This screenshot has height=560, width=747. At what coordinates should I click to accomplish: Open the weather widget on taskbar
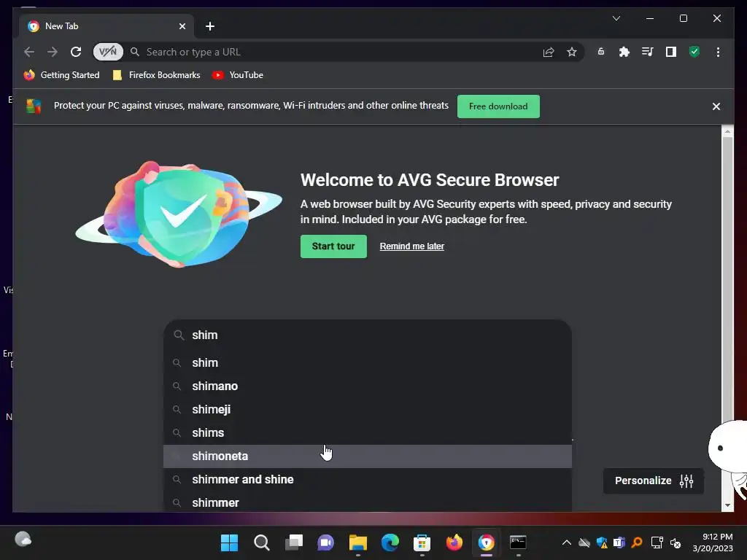tap(23, 540)
